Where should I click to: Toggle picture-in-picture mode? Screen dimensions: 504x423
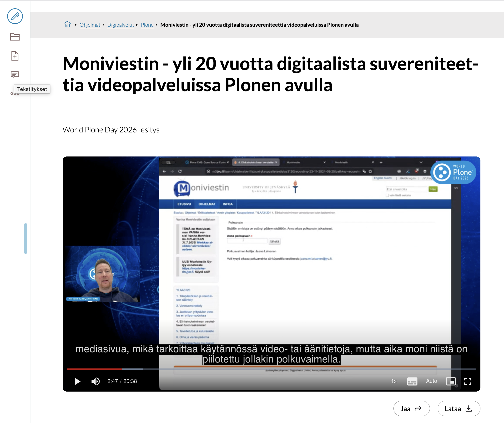[x=451, y=381]
